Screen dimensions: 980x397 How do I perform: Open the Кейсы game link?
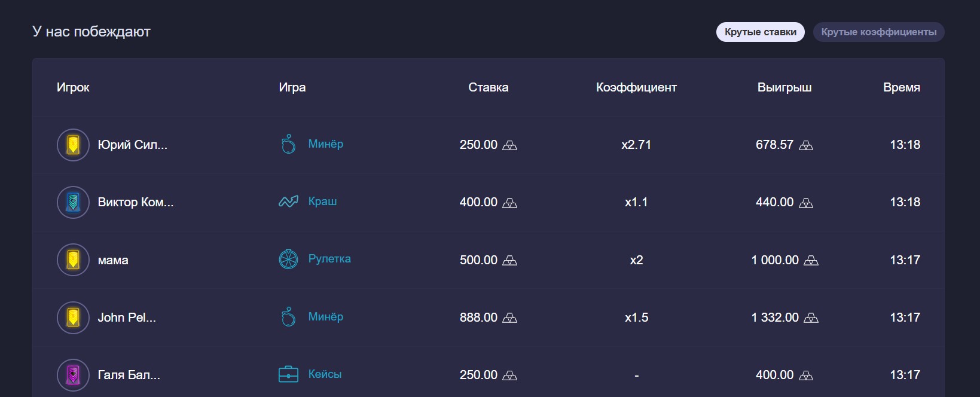325,374
